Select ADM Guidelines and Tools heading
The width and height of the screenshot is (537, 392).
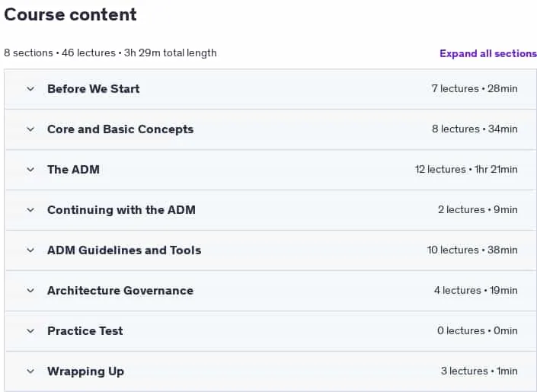(124, 250)
